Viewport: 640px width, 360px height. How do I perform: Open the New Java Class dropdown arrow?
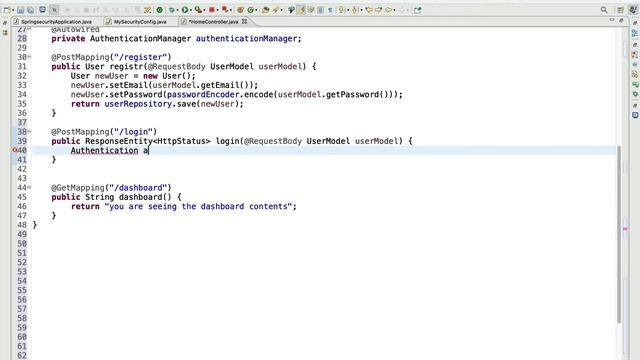tap(256, 10)
